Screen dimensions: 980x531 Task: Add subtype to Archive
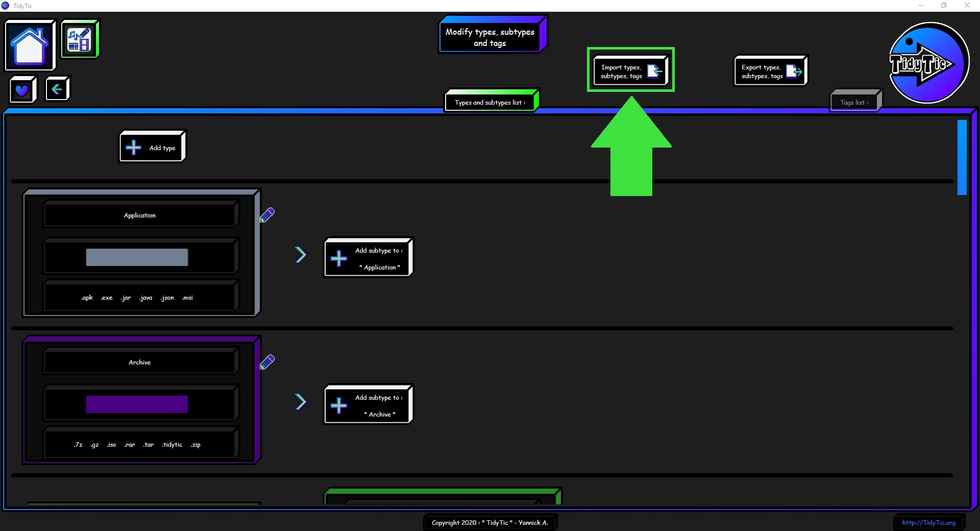[x=368, y=405]
